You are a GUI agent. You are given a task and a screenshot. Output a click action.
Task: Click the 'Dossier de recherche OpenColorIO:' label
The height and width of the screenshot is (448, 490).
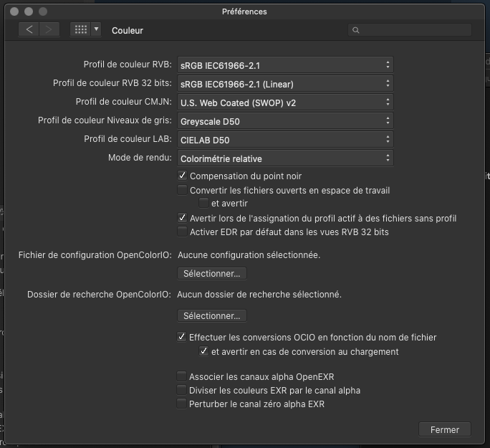tap(99, 295)
